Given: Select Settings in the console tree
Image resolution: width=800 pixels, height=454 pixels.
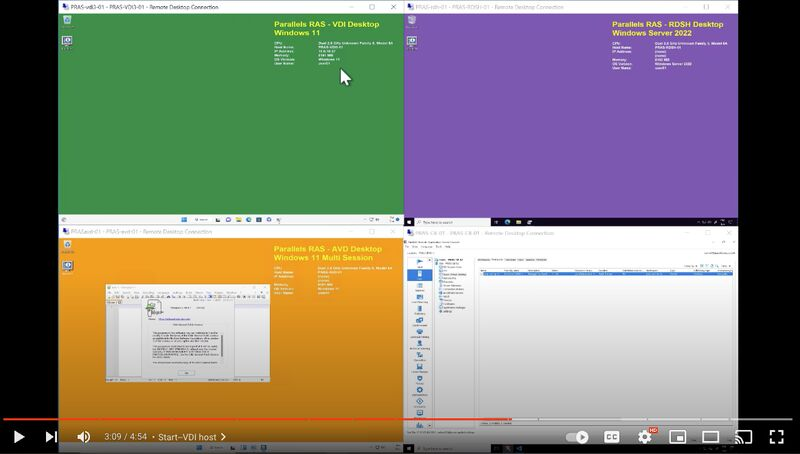Looking at the screenshot, I should (x=447, y=311).
